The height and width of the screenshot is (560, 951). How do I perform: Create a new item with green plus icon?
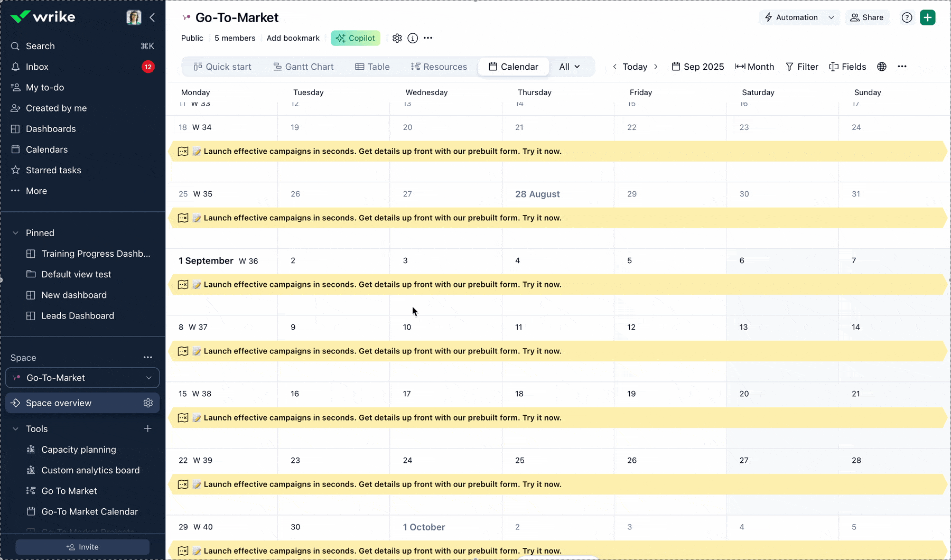[928, 17]
